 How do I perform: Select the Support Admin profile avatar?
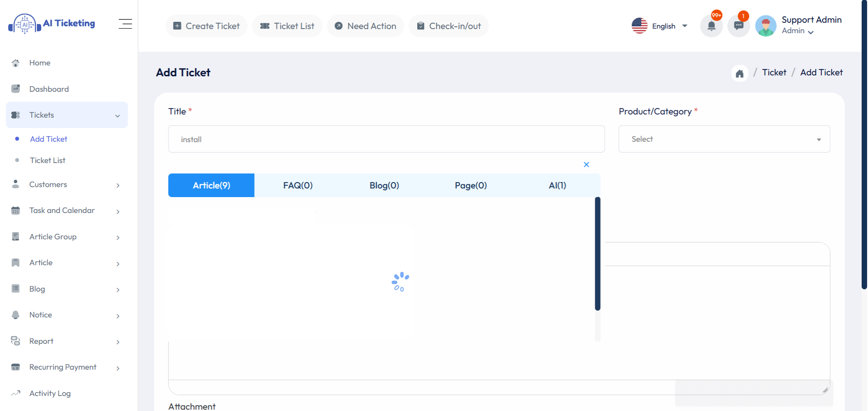765,26
